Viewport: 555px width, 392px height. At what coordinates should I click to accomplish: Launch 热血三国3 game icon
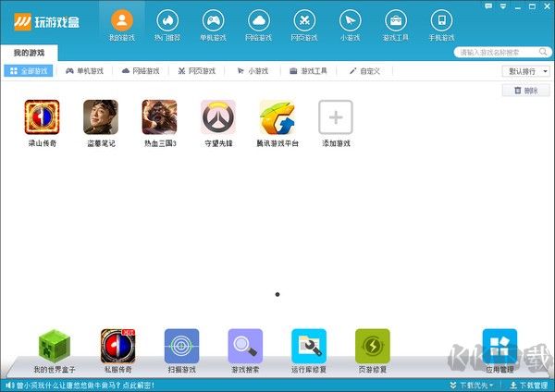click(160, 117)
